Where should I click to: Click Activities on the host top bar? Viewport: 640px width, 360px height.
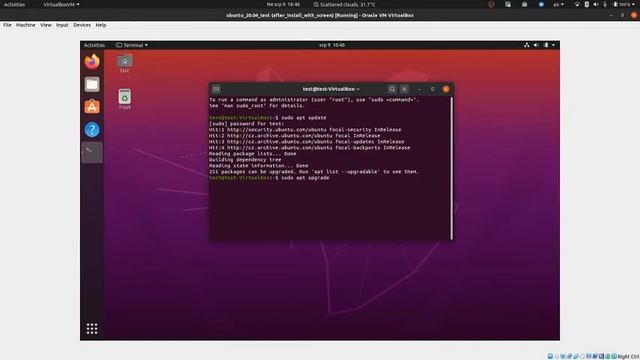(x=14, y=4)
